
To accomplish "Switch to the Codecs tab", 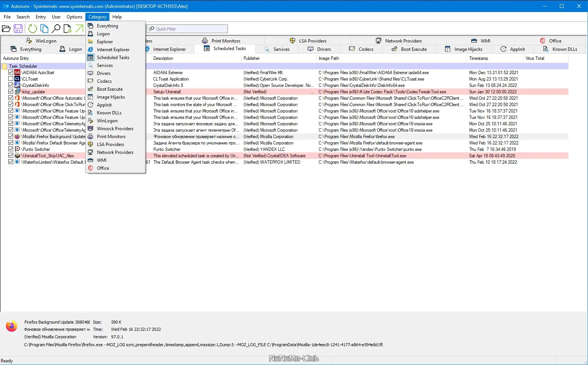I will [361, 49].
